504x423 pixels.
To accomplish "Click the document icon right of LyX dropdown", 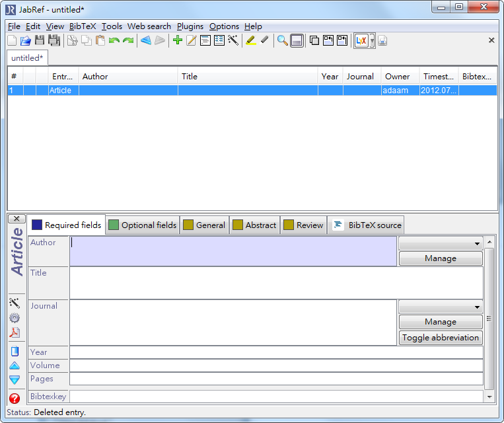I will [382, 41].
